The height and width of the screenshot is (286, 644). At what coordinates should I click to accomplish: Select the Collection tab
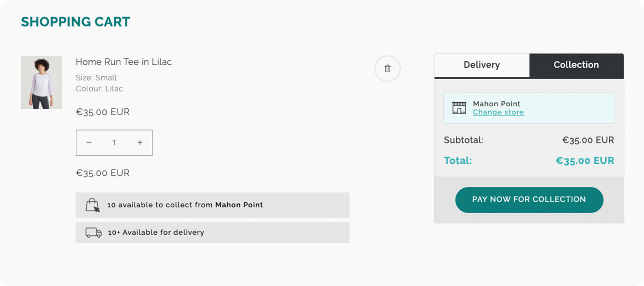coord(576,65)
